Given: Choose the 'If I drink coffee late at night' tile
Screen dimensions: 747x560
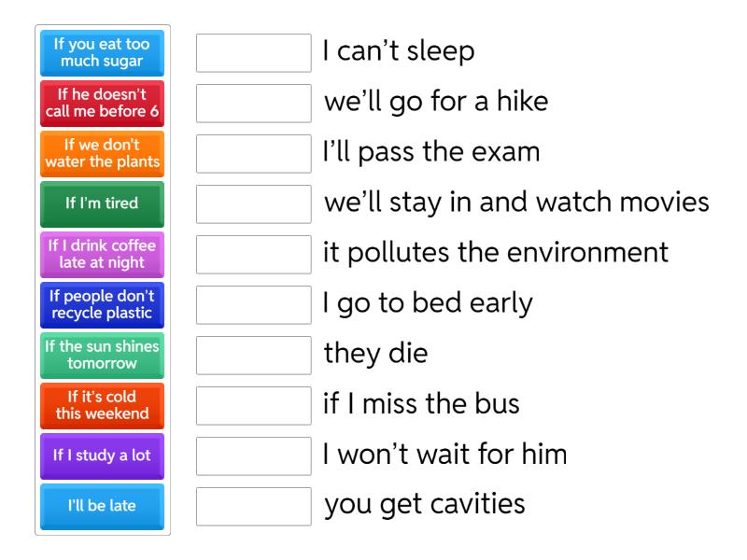Looking at the screenshot, I should click(x=103, y=255).
